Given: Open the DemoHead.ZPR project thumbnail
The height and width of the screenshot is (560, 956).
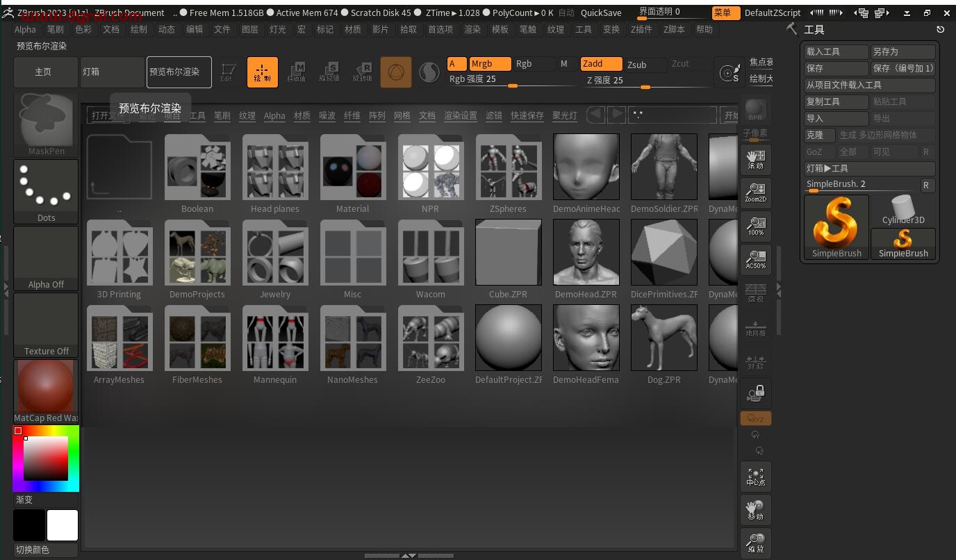Looking at the screenshot, I should 586,252.
